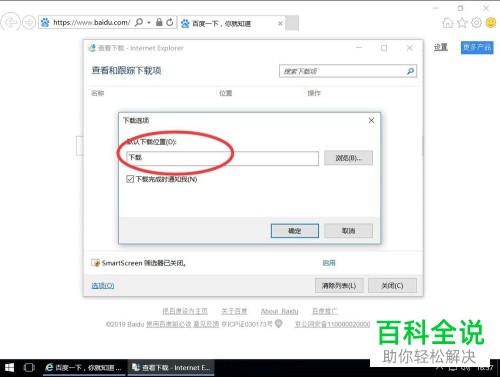
Task: Click the 京公网安备 footer link
Action: [332, 324]
